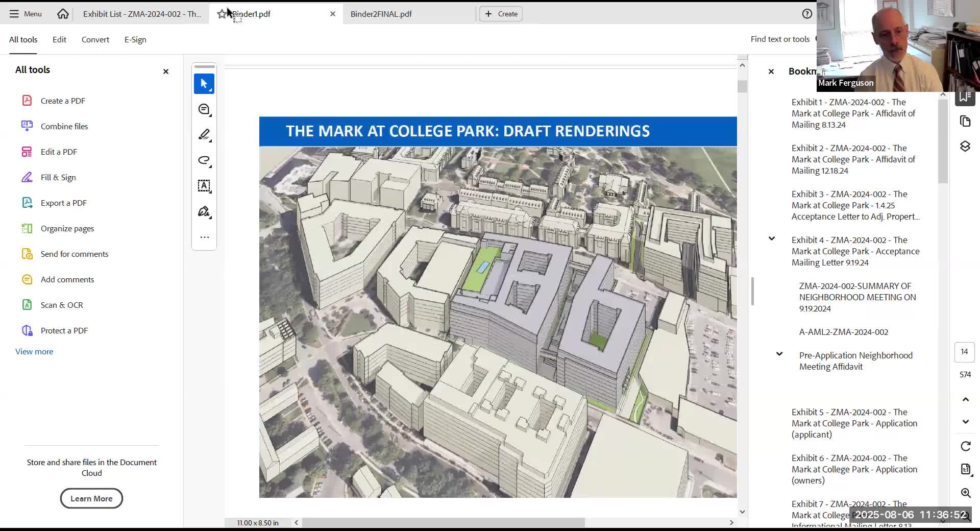Open the Menu hamburger icon
This screenshot has width=980, height=531.
tap(14, 14)
